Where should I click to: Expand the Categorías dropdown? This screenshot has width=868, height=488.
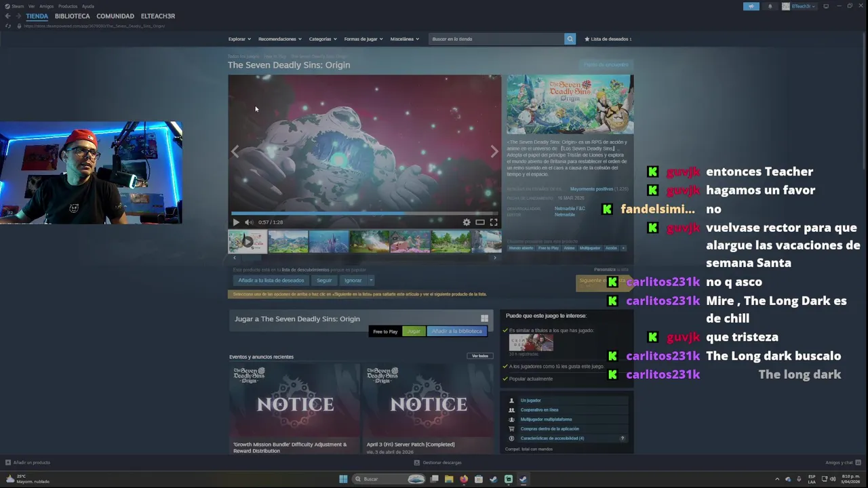(x=323, y=39)
